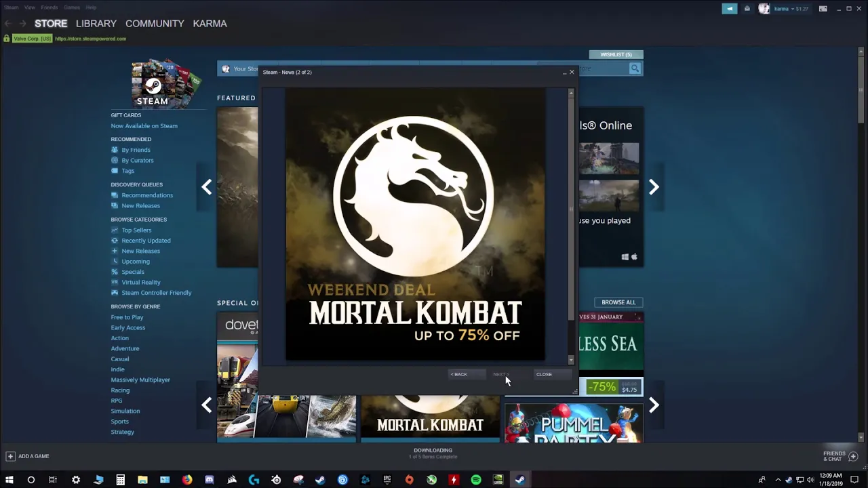The image size is (868, 488).
Task: Click Mortal Kombat weekend deal image
Action: [x=415, y=225]
